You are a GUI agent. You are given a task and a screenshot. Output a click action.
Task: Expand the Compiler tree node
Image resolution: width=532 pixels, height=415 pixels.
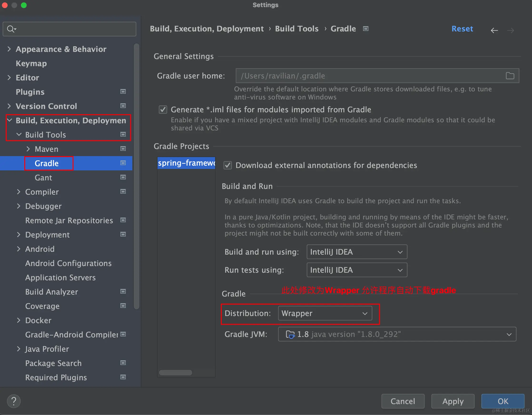point(19,192)
